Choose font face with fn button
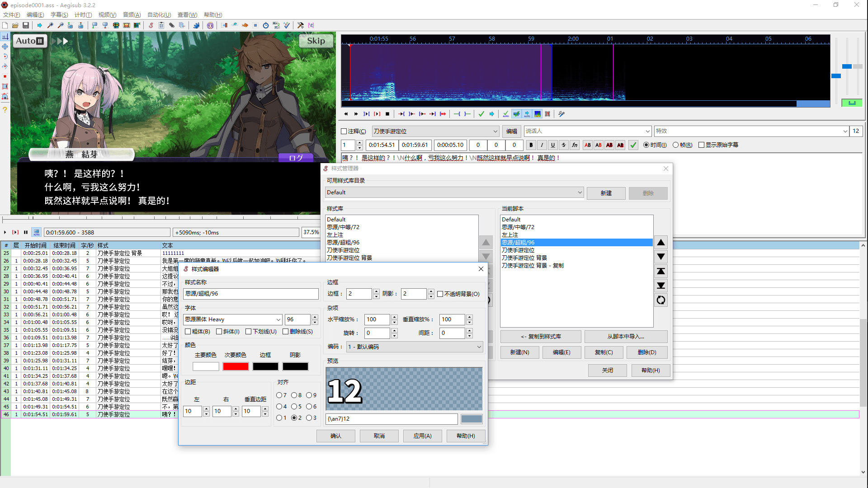 point(575,145)
